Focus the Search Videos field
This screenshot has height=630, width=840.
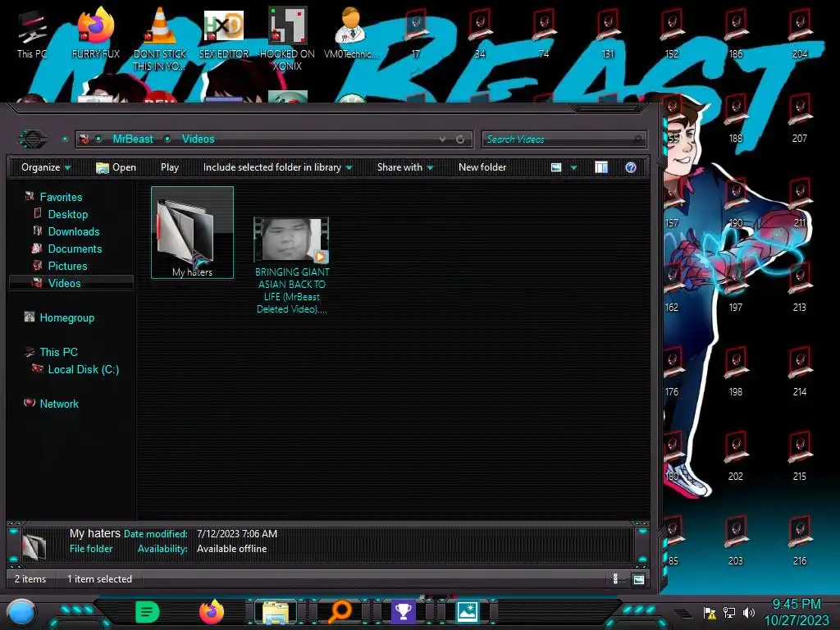coord(564,139)
